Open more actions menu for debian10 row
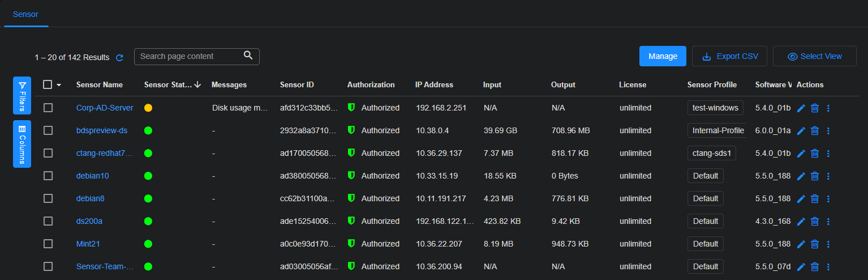This screenshot has width=868, height=280. [x=828, y=176]
